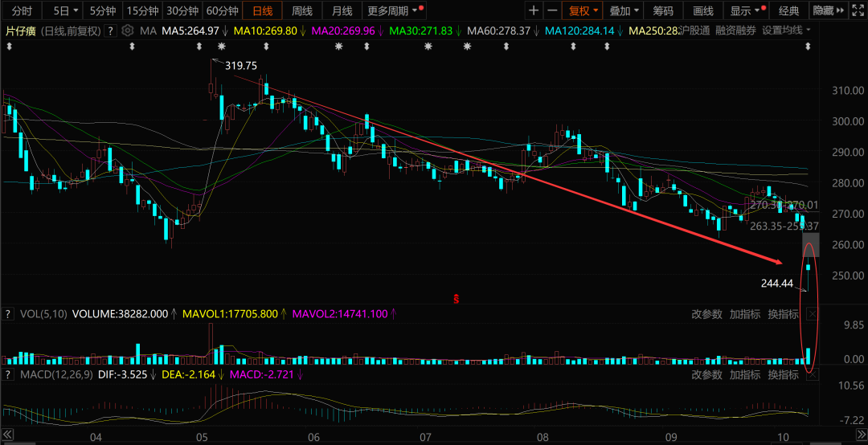Switch to 30分钟 period
The width and height of the screenshot is (868, 445).
pos(182,10)
